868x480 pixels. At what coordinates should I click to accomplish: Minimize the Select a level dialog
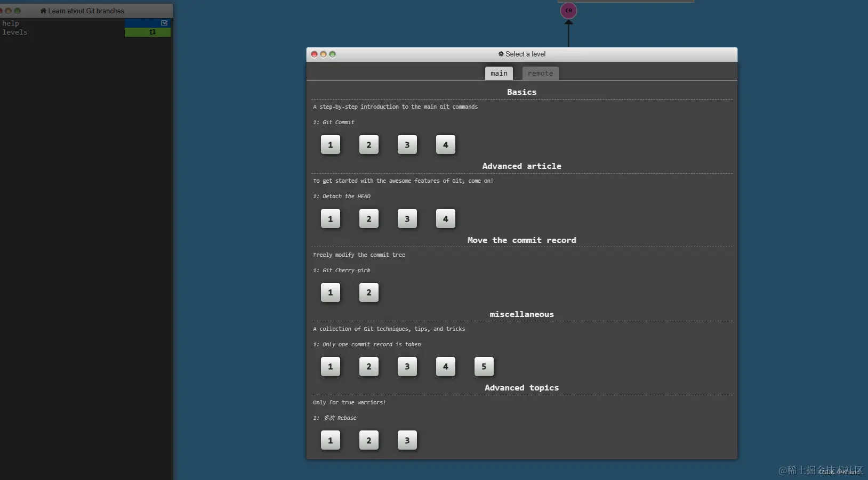323,54
